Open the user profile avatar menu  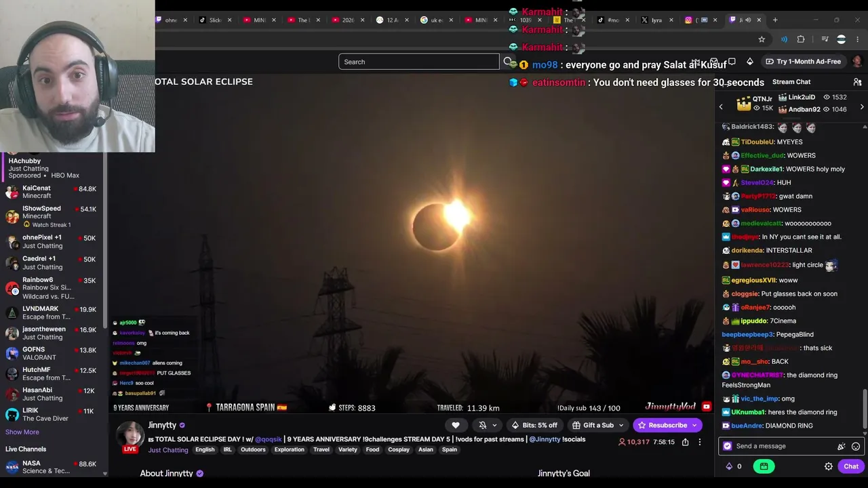[x=858, y=62]
